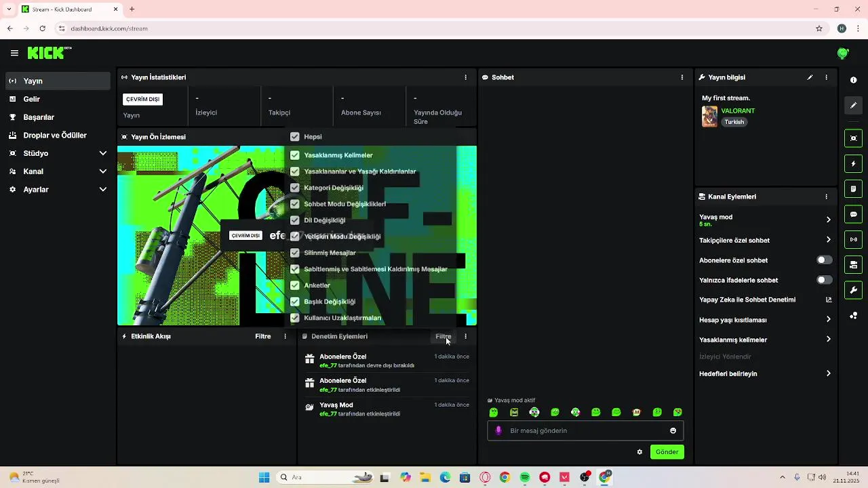The image size is (868, 488).
Task: Toggle the lightning activity feed icon in the right sidebar
Action: 853,163
